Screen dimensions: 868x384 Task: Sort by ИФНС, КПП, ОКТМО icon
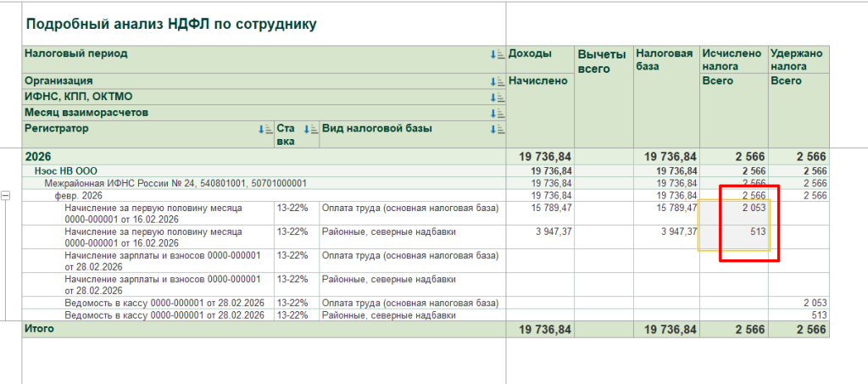[497, 97]
